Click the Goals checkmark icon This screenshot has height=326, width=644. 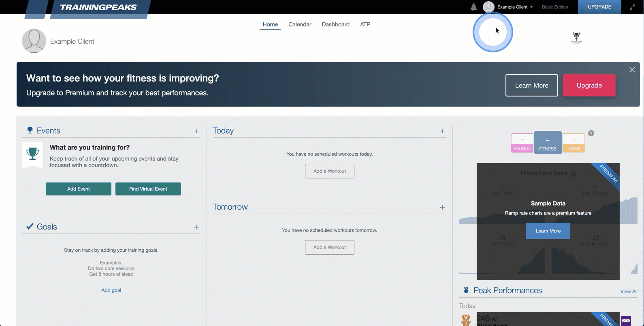[30, 226]
